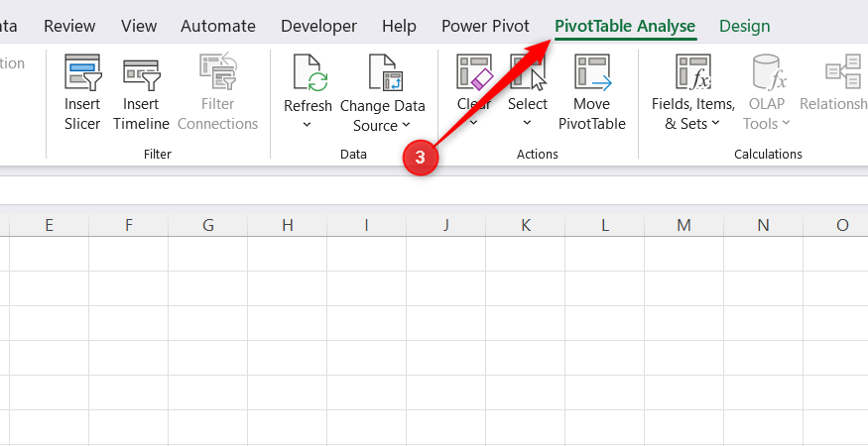Viewport: 868px width, 446px height.
Task: Click the Clear pivot table icon
Action: pos(474,71)
